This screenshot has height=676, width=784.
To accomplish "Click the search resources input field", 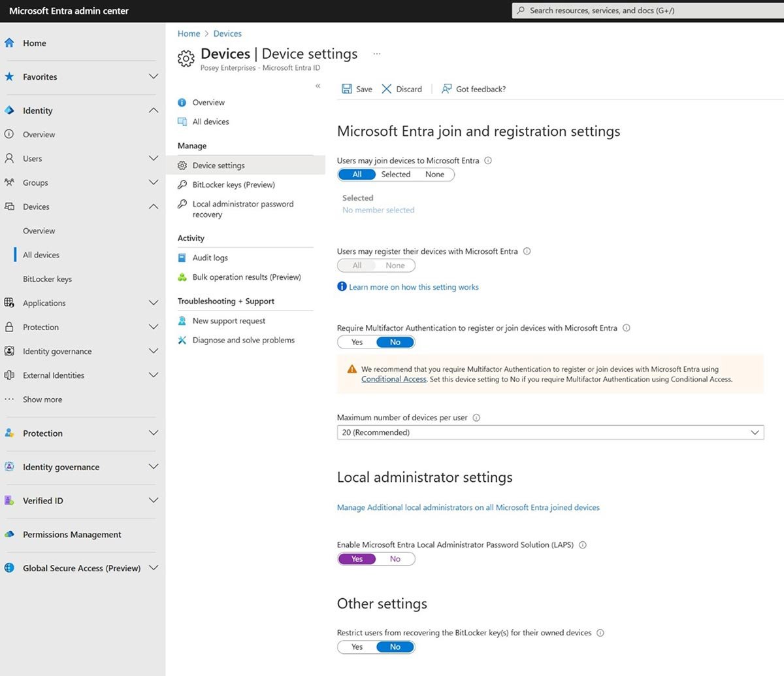I will 647,10.
